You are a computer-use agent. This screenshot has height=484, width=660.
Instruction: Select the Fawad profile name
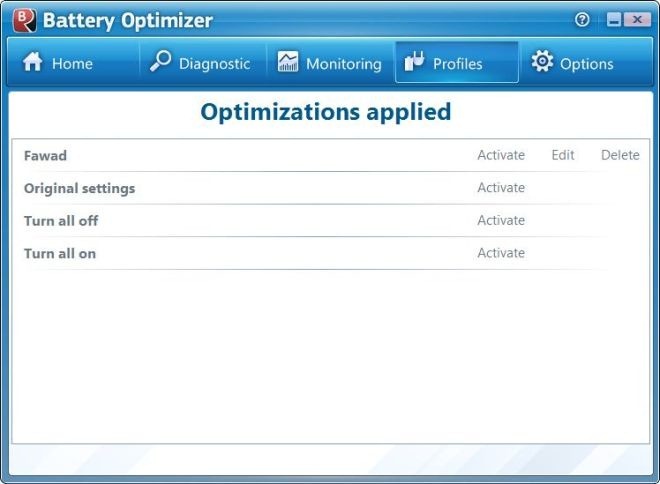pos(45,156)
